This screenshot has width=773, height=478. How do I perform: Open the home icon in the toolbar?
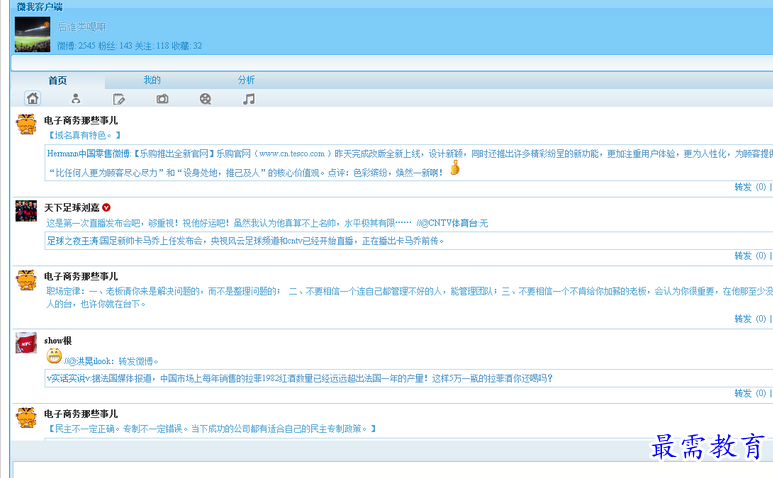33,99
